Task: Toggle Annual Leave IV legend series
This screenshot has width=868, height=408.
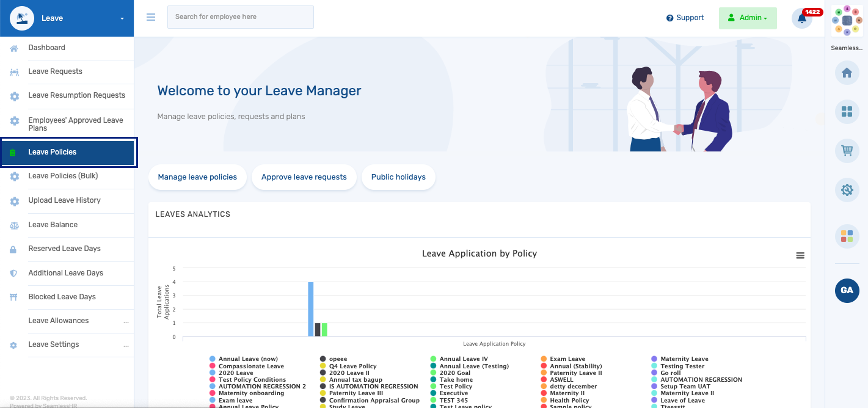Action: (x=459, y=359)
